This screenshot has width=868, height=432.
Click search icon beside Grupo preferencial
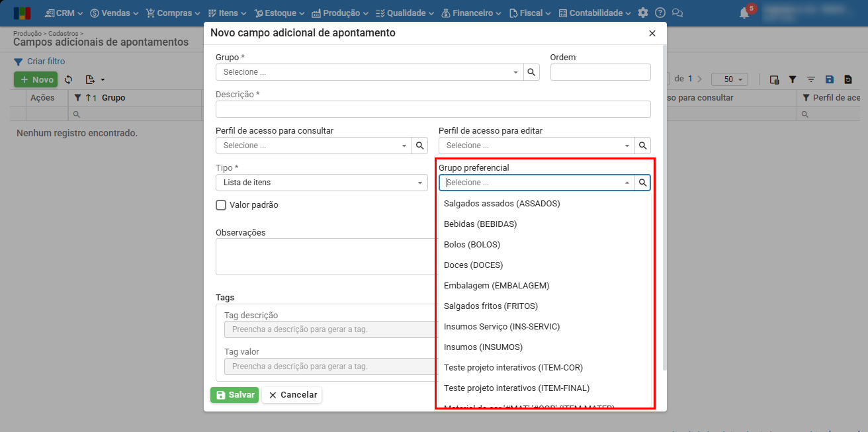point(642,183)
